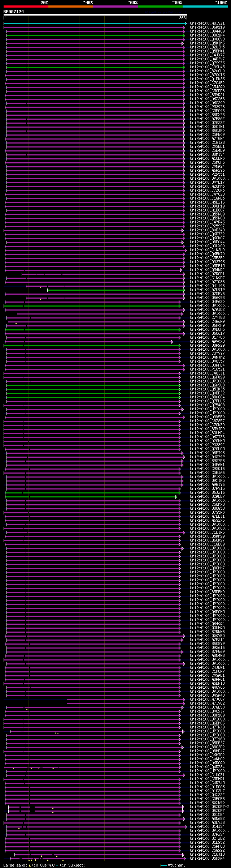Screen dimensions: 231x868
Task: Select the BP097124 query title
Action: (x=14, y=12)
